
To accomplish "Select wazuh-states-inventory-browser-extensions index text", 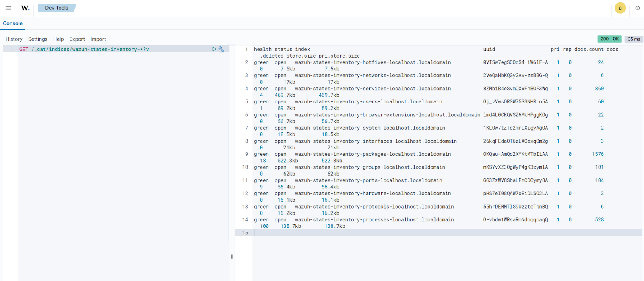I will (x=388, y=115).
